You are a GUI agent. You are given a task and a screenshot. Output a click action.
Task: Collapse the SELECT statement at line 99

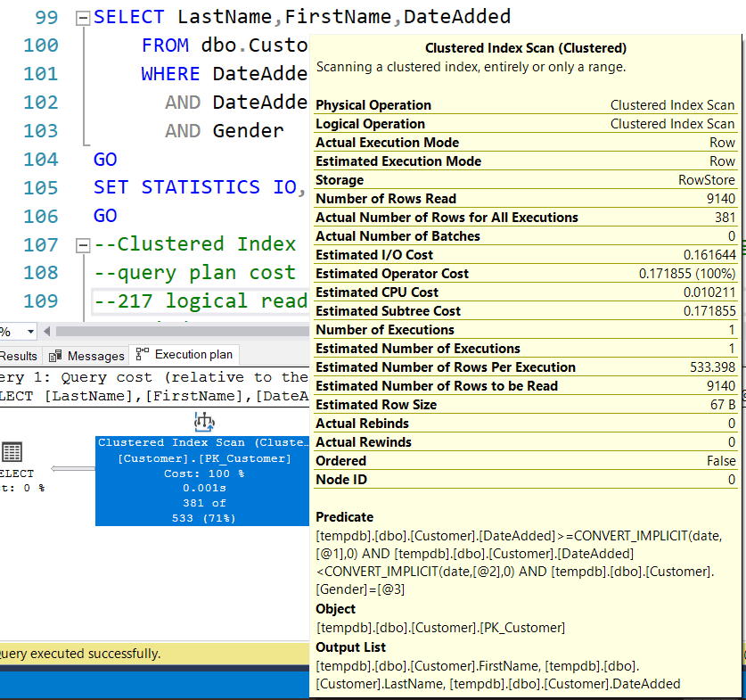tap(83, 17)
